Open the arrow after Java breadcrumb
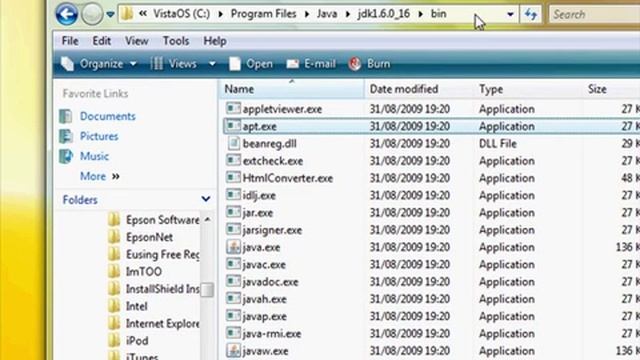Image resolution: width=640 pixels, height=360 pixels. tap(348, 14)
